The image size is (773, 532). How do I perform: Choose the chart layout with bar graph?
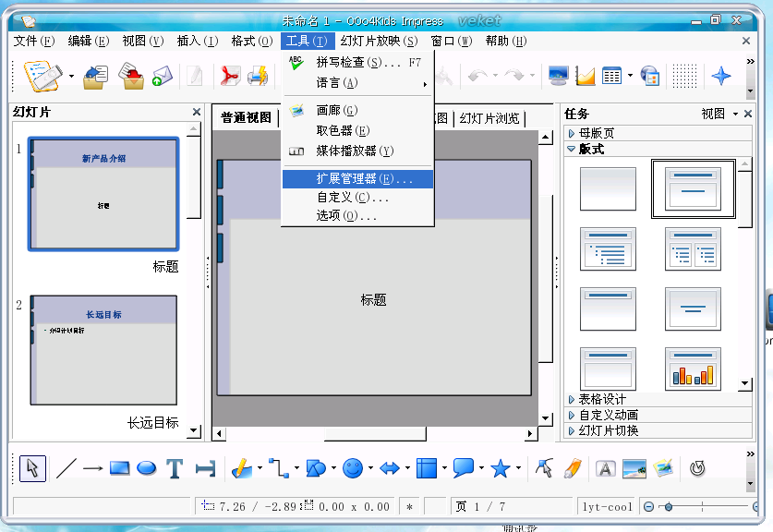[693, 369]
